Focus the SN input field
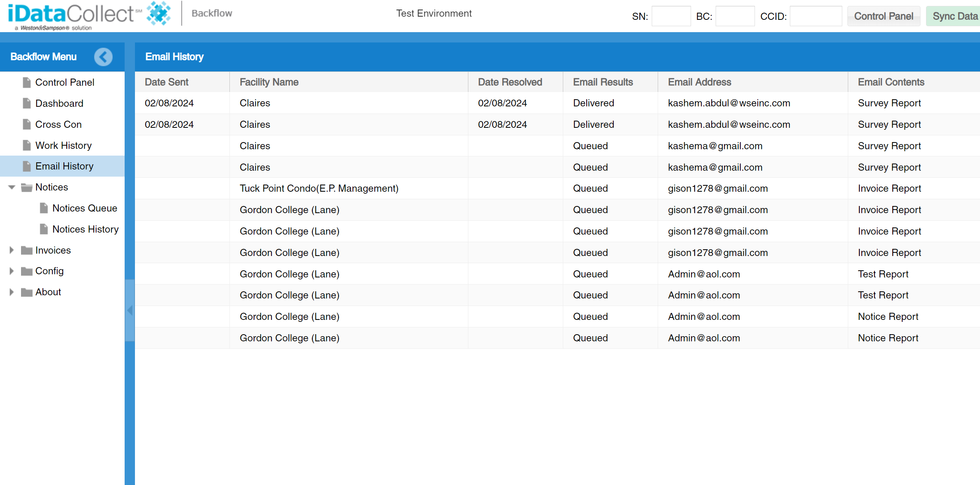 671,16
